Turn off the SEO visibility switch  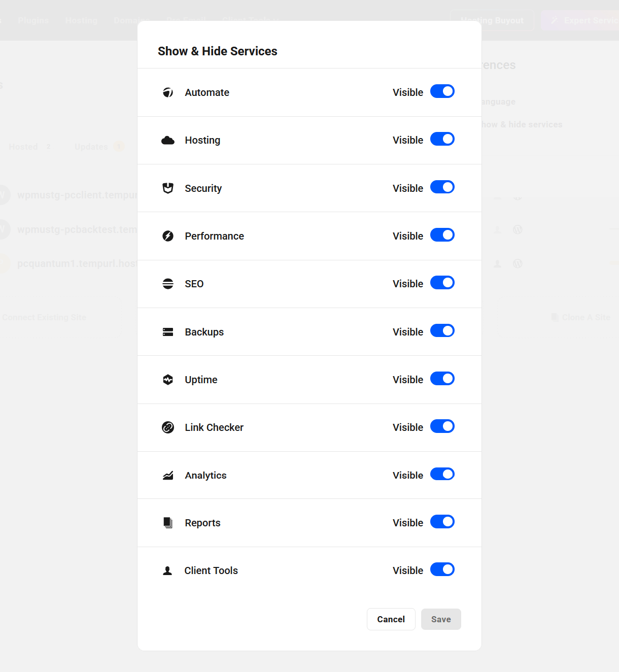(442, 283)
